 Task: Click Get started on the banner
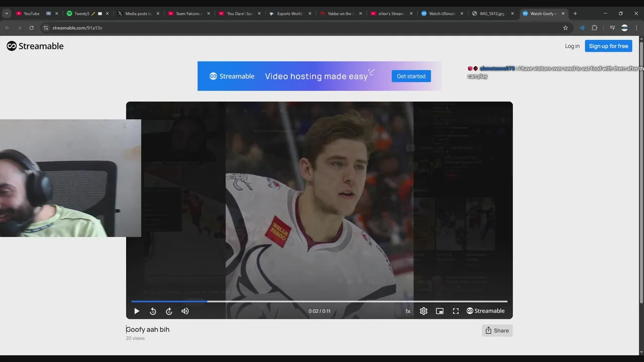411,76
